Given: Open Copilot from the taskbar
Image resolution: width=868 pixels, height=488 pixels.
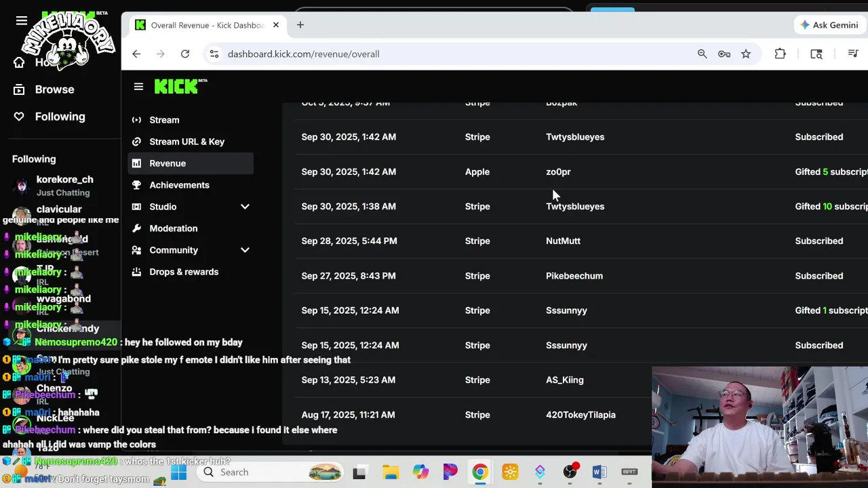Looking at the screenshot, I should 420,472.
